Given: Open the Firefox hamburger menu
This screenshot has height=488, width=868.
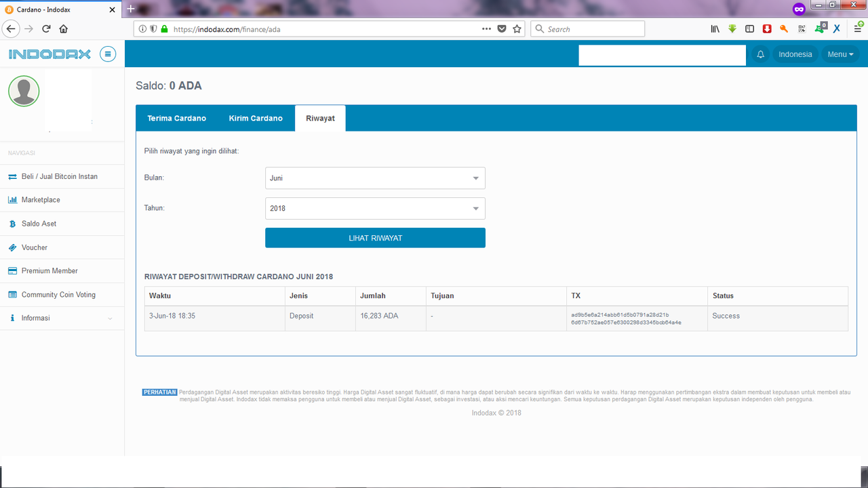Looking at the screenshot, I should pos(856,29).
